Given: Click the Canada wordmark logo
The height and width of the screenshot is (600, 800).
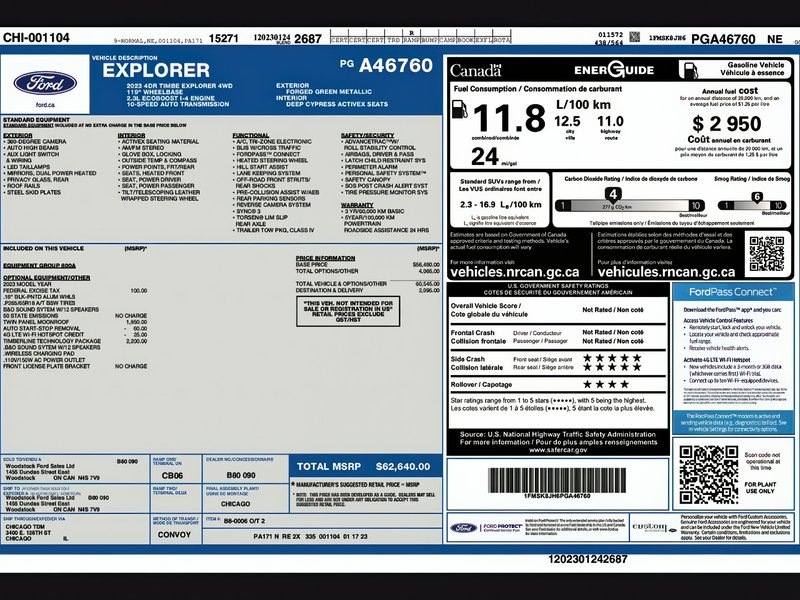Looking at the screenshot, I should (476, 70).
